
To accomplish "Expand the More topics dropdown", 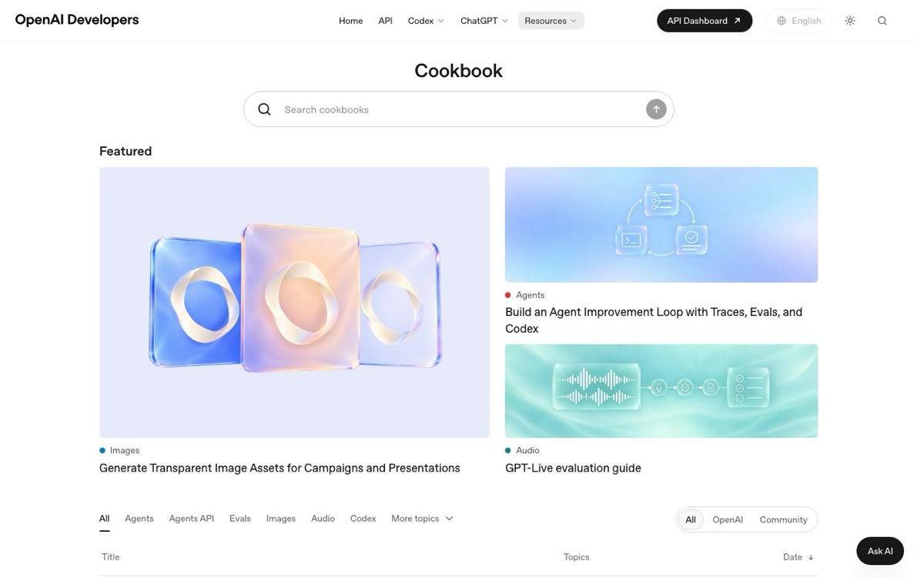I will [422, 519].
